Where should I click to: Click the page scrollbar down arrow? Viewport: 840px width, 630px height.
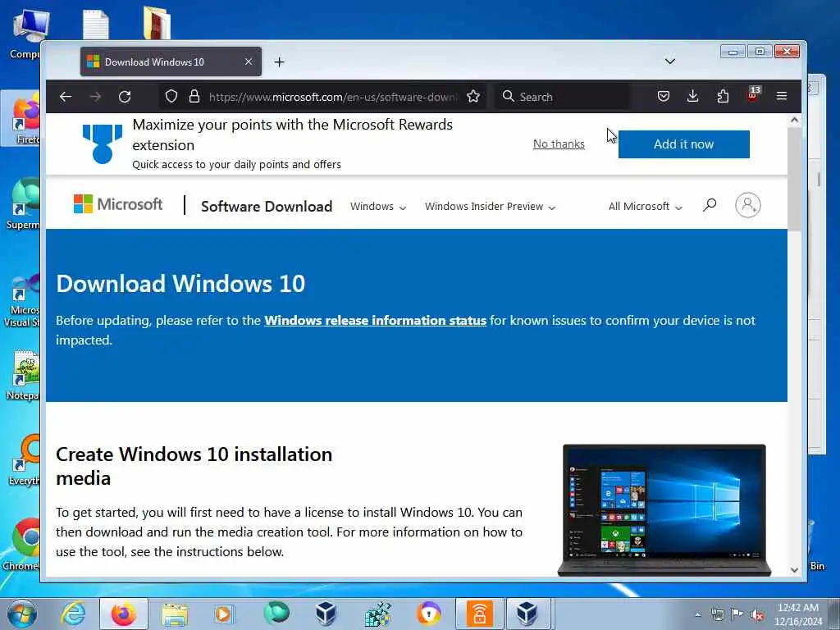[x=794, y=570]
